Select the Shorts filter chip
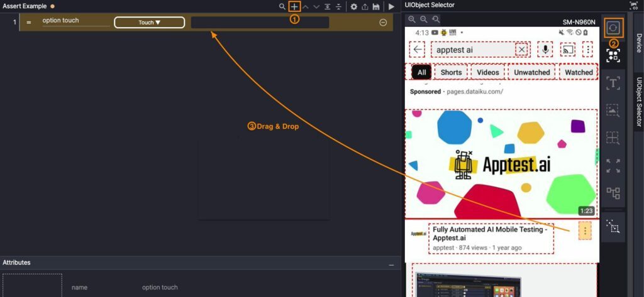Image resolution: width=644 pixels, height=297 pixels. point(451,72)
